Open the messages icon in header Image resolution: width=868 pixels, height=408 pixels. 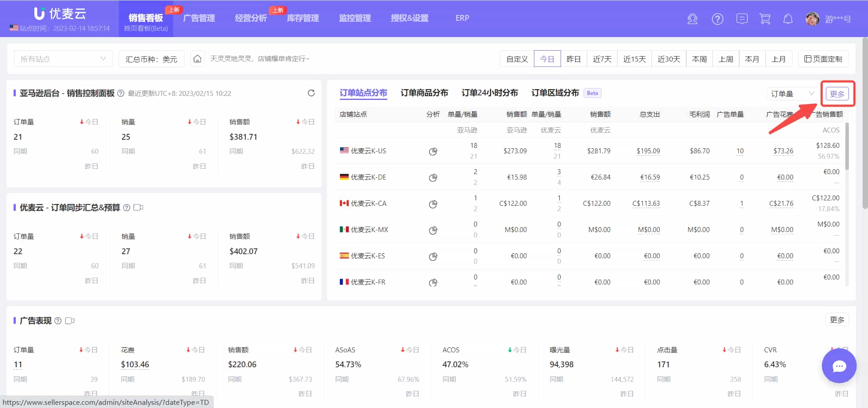(x=742, y=19)
